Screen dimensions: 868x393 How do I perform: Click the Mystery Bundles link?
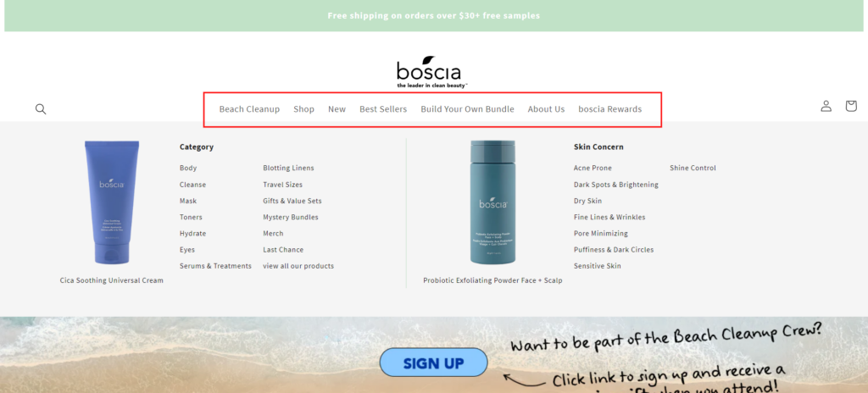coord(291,218)
